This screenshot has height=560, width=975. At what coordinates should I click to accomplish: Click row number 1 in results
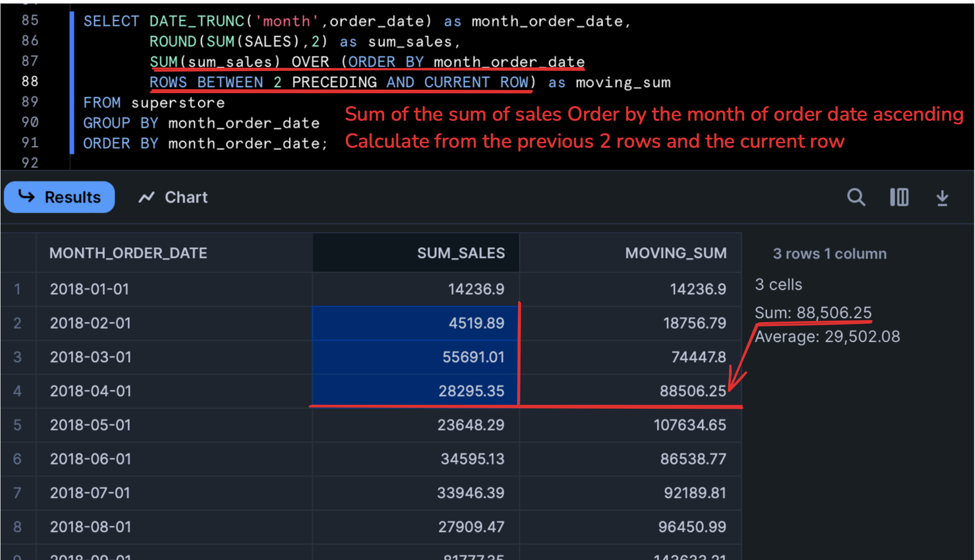pos(18,289)
